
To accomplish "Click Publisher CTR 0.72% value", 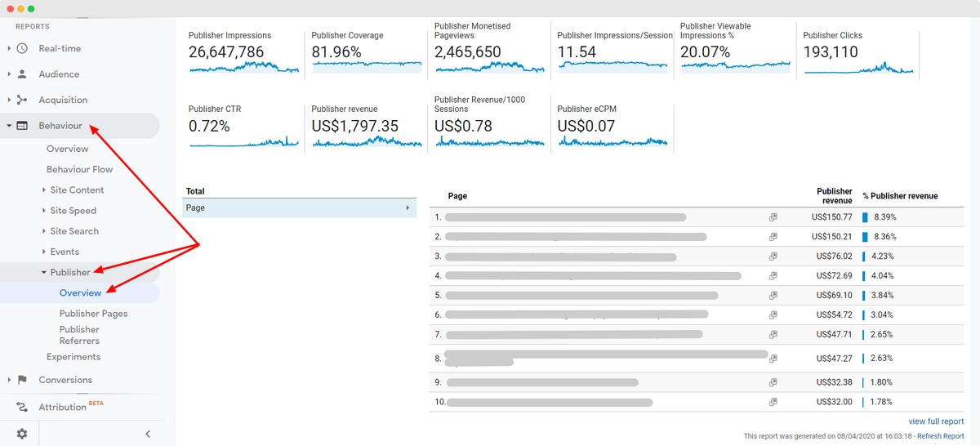I will click(x=209, y=126).
